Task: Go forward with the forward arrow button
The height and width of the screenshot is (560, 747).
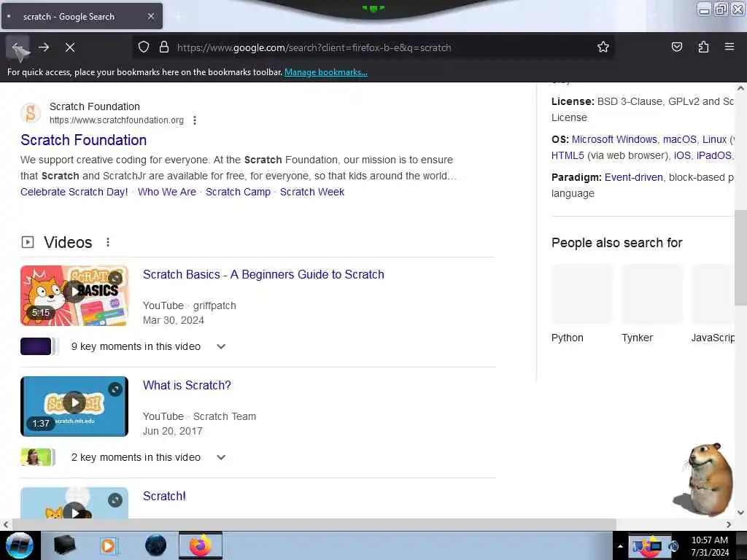Action: 44,47
